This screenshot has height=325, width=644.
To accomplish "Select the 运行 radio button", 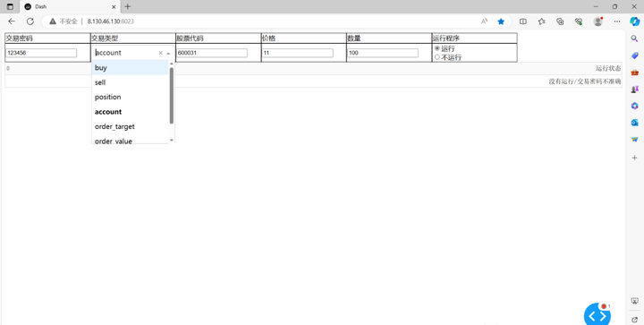I will click(x=437, y=48).
